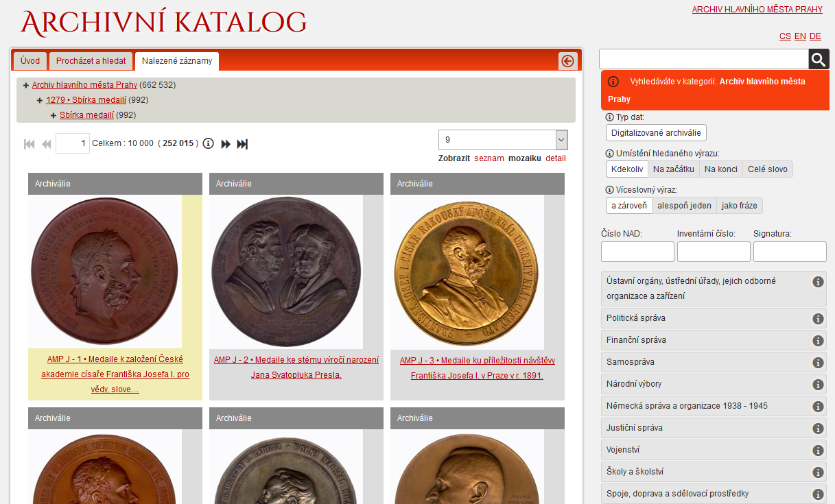Show info for Spoje, doprava category
Viewport: 835px width, 504px height.
(x=818, y=494)
